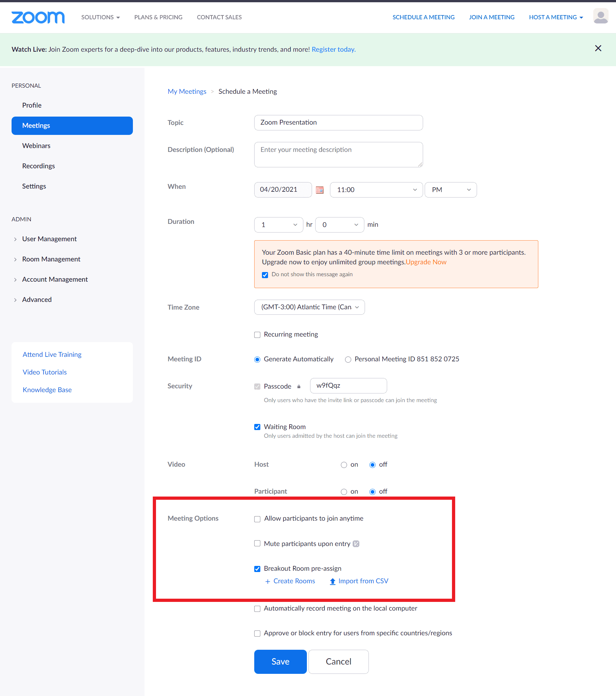616x696 pixels.
Task: Click Register today link
Action: coord(334,49)
